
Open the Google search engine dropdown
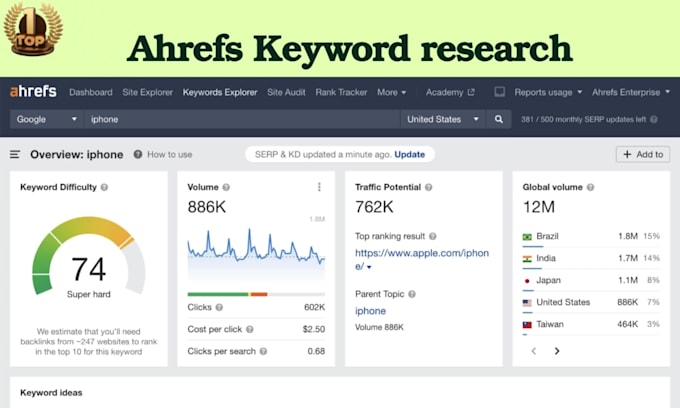tap(46, 119)
